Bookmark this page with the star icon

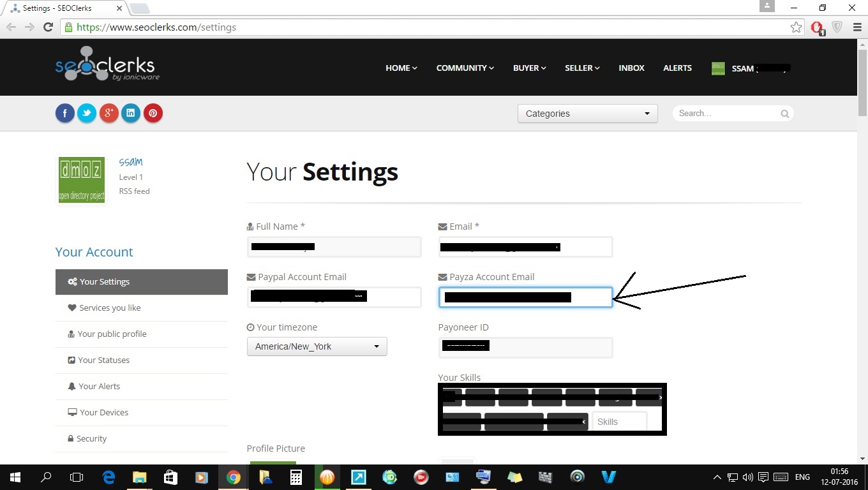796,27
